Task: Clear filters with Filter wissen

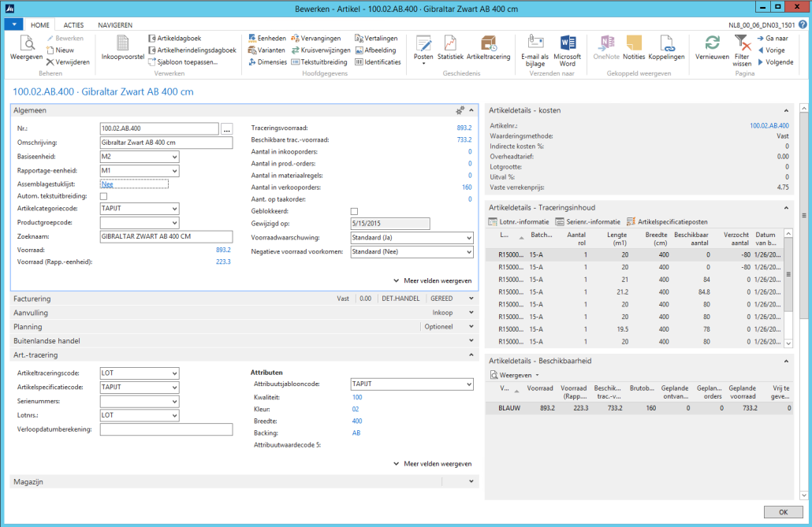Action: (x=742, y=50)
